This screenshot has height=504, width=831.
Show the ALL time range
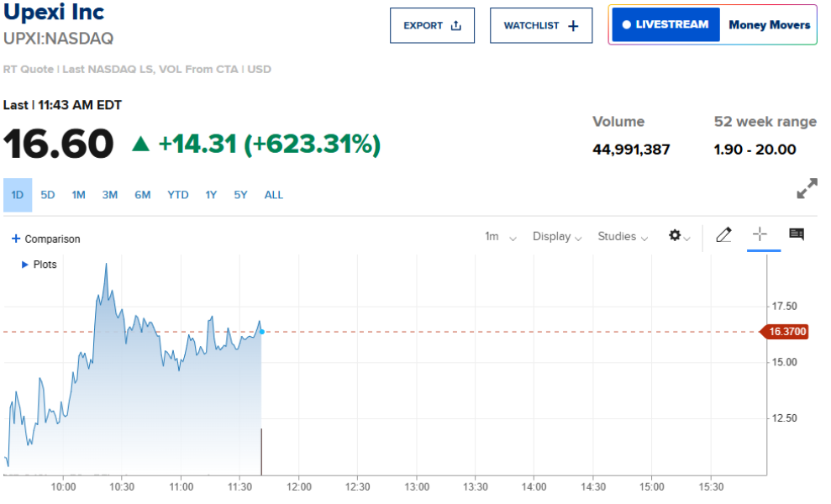click(x=274, y=195)
